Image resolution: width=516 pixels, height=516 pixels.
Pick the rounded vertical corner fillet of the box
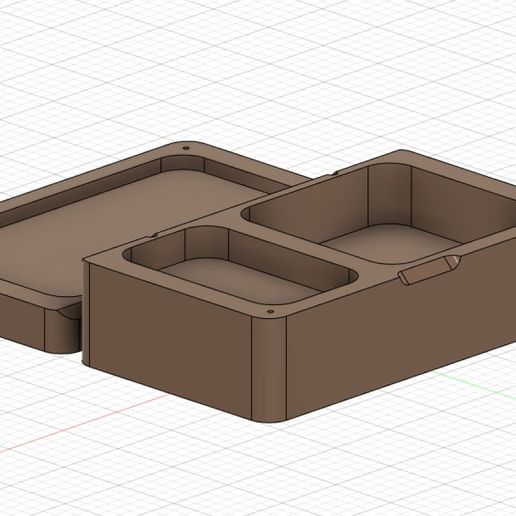(269, 369)
